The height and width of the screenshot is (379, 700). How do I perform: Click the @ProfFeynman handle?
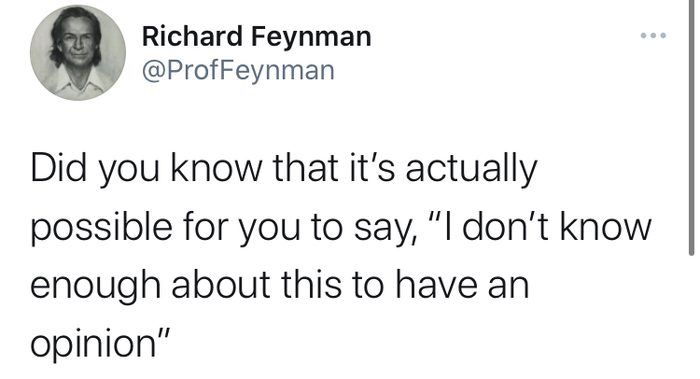pyautogui.click(x=238, y=70)
